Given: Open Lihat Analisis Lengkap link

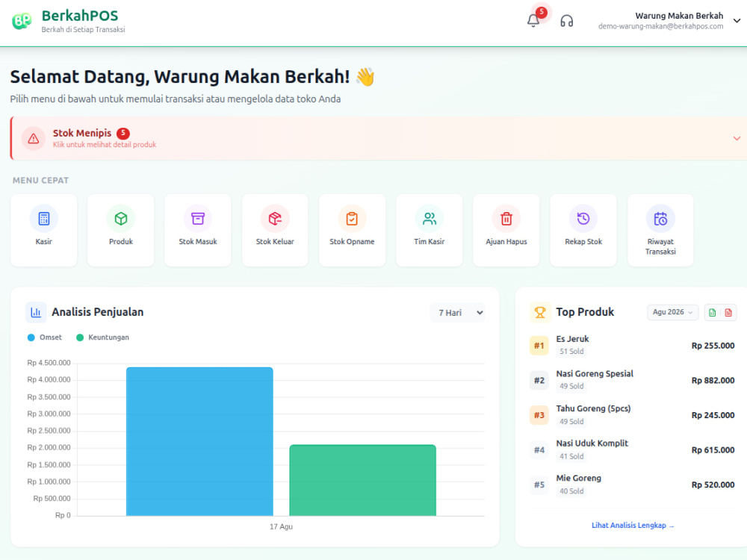Looking at the screenshot, I should pyautogui.click(x=633, y=525).
